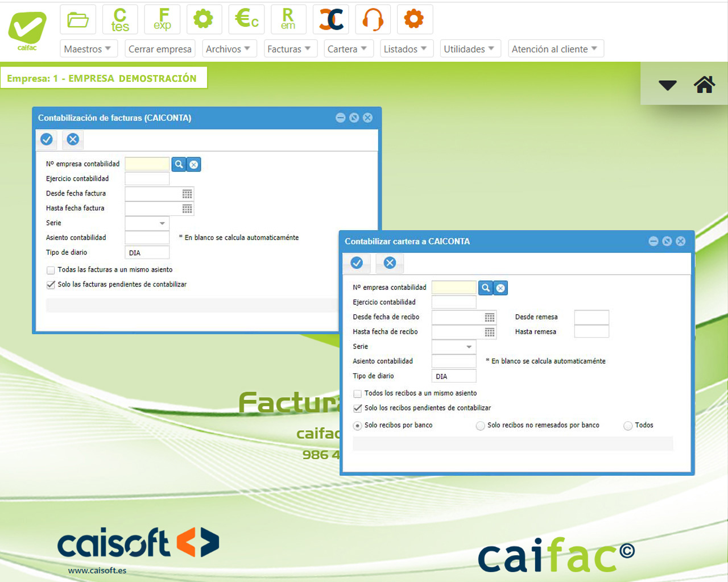
Task: Click the Fexp invoice toolbar icon
Action: (162, 20)
